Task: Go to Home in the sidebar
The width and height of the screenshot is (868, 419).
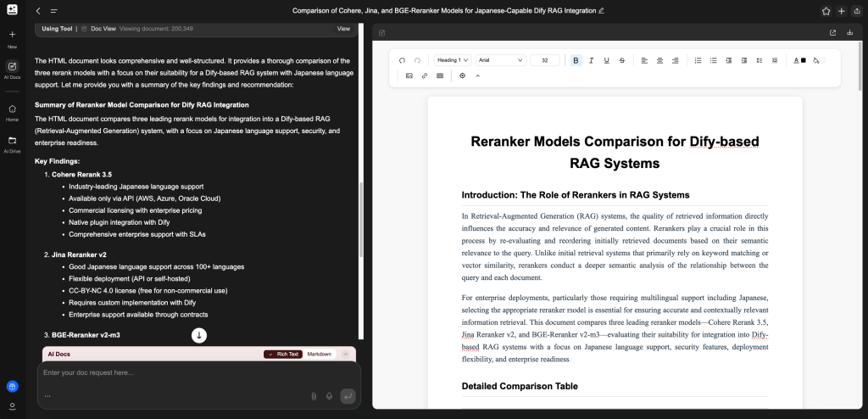Action: coord(12,113)
